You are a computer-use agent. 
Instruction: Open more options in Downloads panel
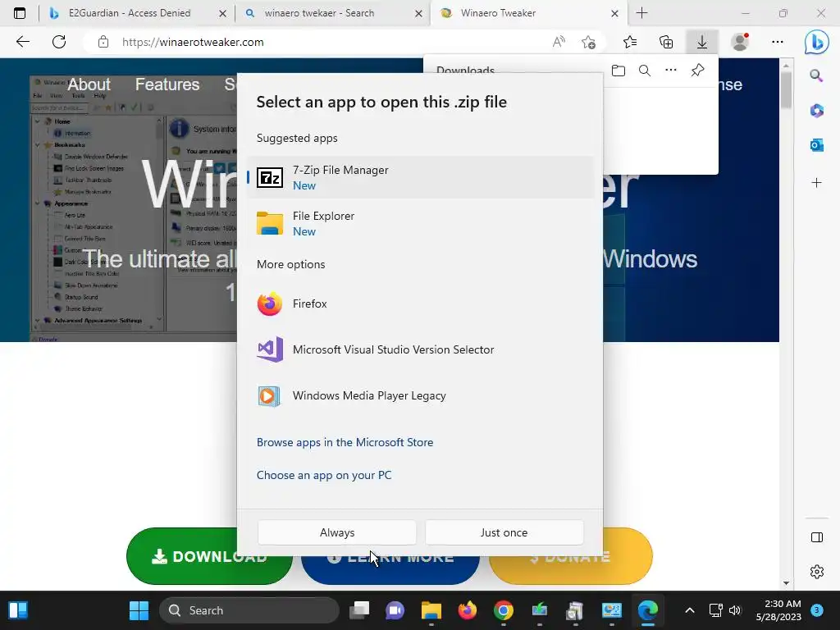[671, 71]
